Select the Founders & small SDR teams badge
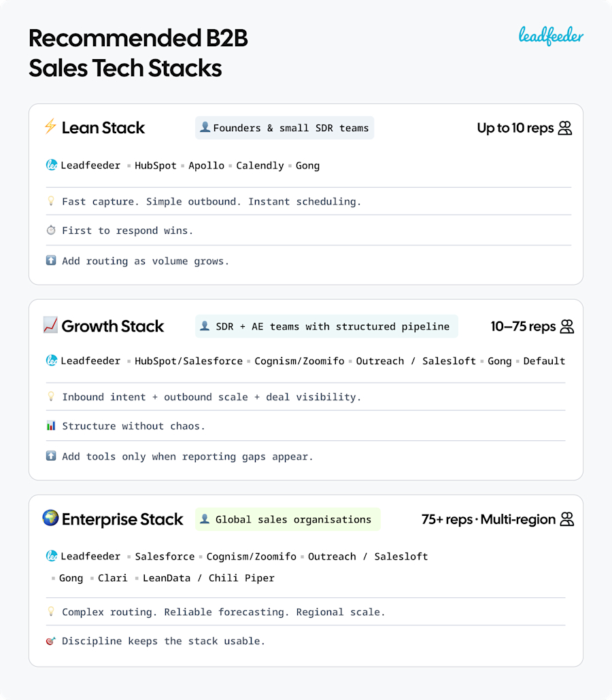The width and height of the screenshot is (612, 700). coord(284,128)
